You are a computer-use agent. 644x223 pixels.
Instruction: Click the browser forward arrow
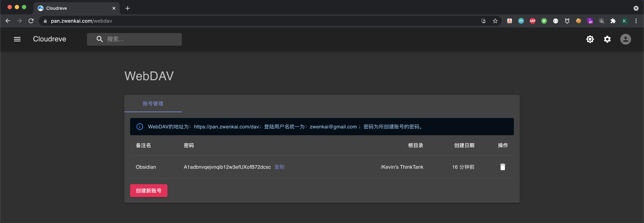click(20, 21)
